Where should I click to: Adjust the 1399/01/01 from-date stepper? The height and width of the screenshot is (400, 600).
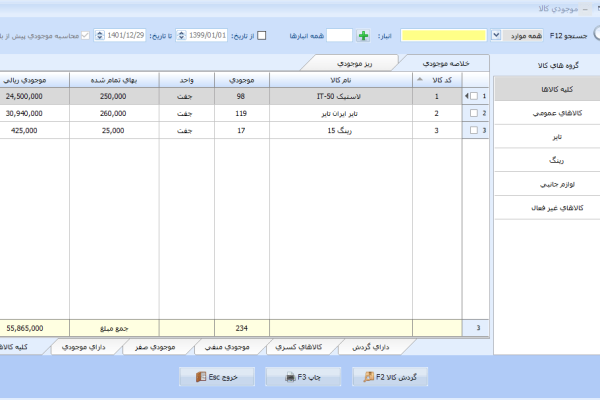(x=181, y=36)
